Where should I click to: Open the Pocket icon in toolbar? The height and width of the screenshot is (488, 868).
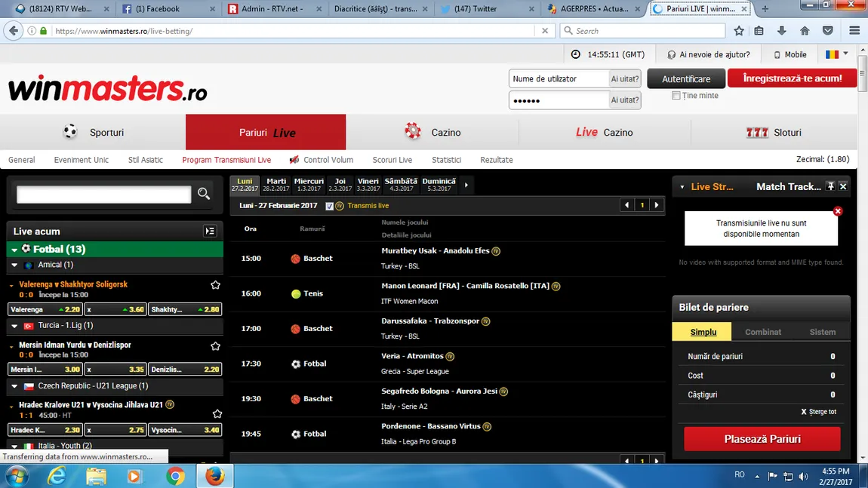coord(827,31)
